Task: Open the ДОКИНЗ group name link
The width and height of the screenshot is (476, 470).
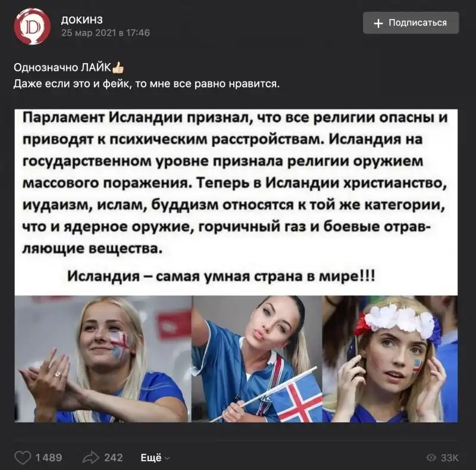Action: [x=82, y=20]
